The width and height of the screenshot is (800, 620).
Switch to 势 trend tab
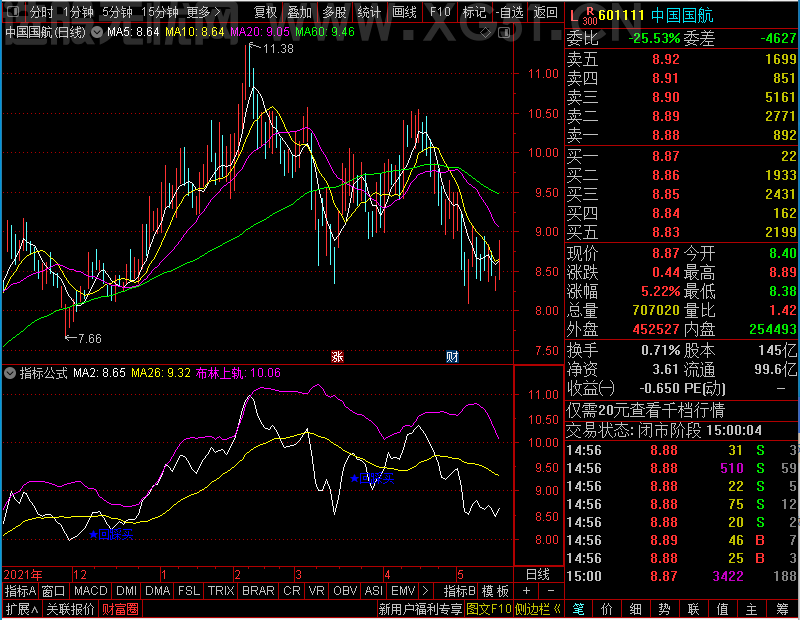pos(664,609)
